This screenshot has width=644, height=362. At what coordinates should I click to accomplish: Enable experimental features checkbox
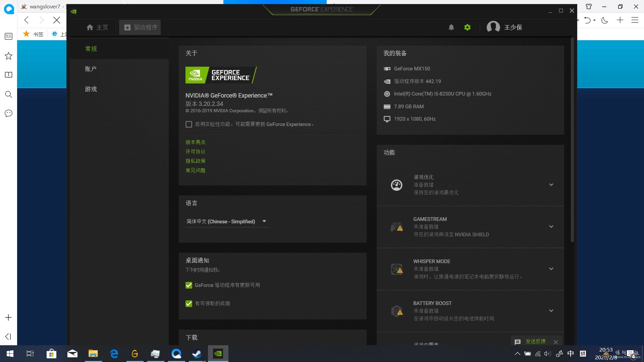[189, 124]
